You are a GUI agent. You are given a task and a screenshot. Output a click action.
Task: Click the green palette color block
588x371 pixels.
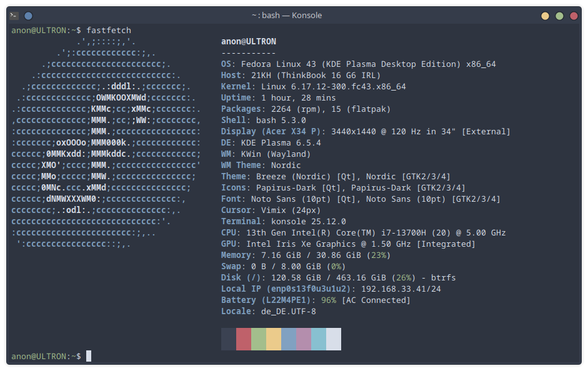[258, 339]
